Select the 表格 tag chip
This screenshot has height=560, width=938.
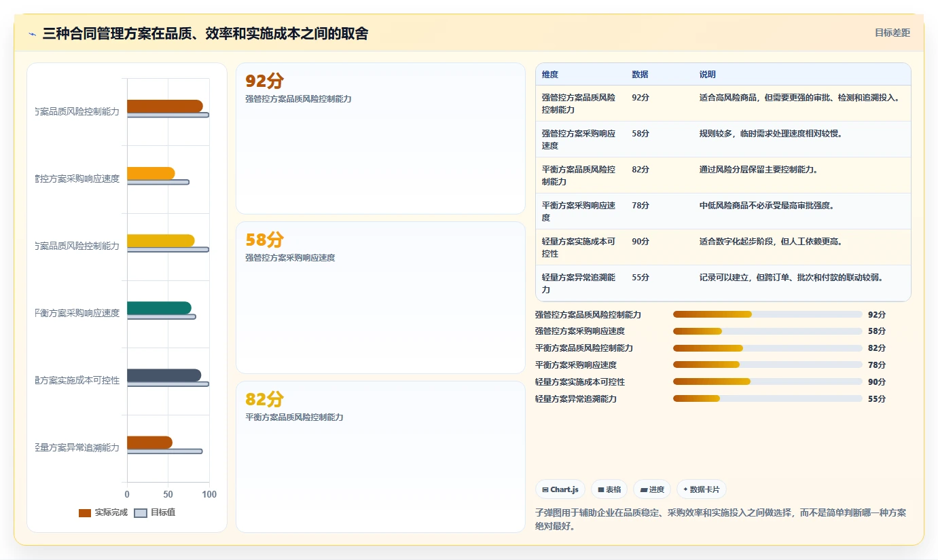coord(609,489)
